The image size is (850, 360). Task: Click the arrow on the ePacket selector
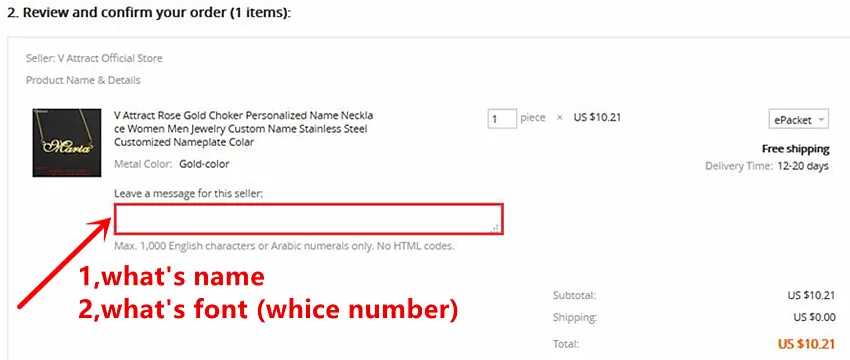[x=821, y=120]
